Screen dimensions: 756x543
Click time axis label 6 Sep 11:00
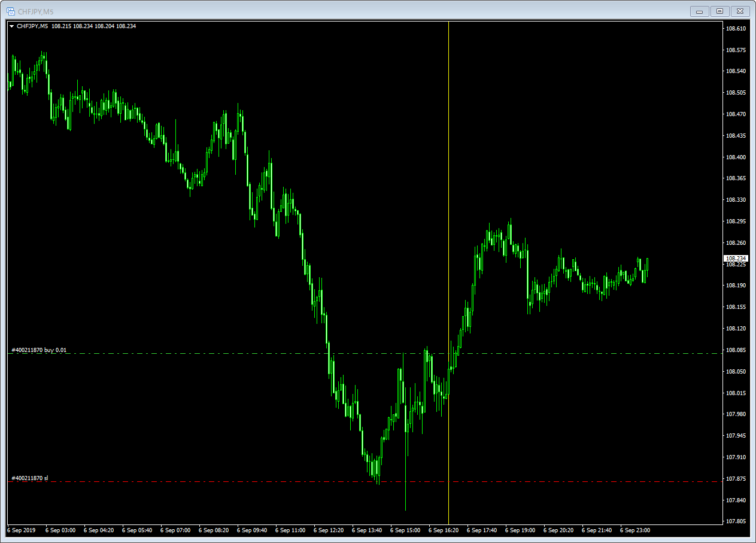(290, 530)
